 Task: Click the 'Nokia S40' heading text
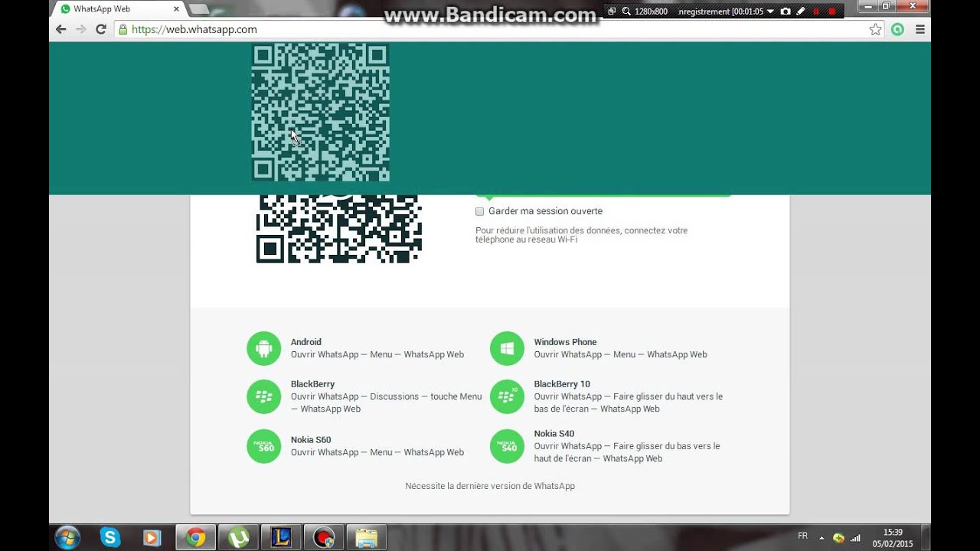click(x=554, y=434)
